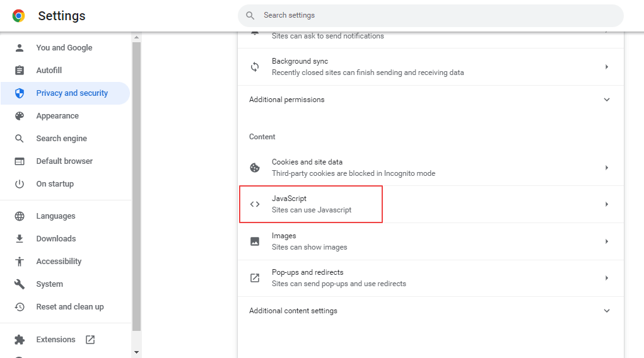Screen dimensions: 644x358
Task: Expand Additional permissions section
Action: pyautogui.click(x=607, y=100)
